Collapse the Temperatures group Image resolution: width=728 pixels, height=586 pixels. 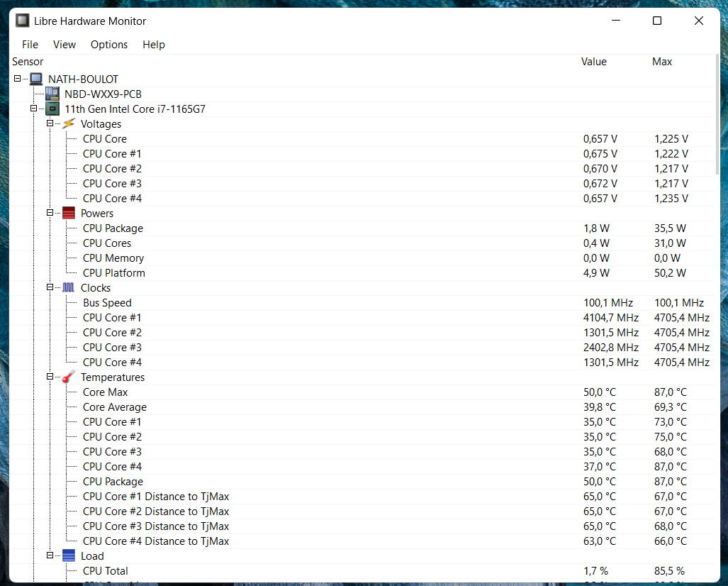click(x=50, y=377)
